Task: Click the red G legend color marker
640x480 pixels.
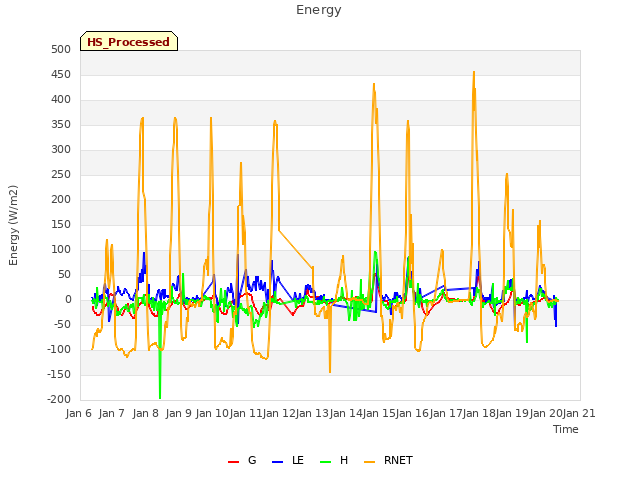Action: (x=233, y=462)
